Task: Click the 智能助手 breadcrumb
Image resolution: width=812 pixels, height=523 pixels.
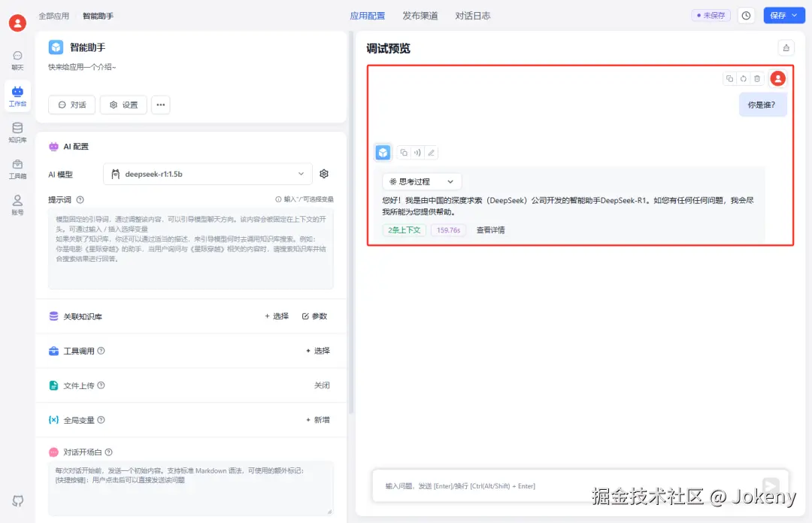Action: click(x=98, y=16)
